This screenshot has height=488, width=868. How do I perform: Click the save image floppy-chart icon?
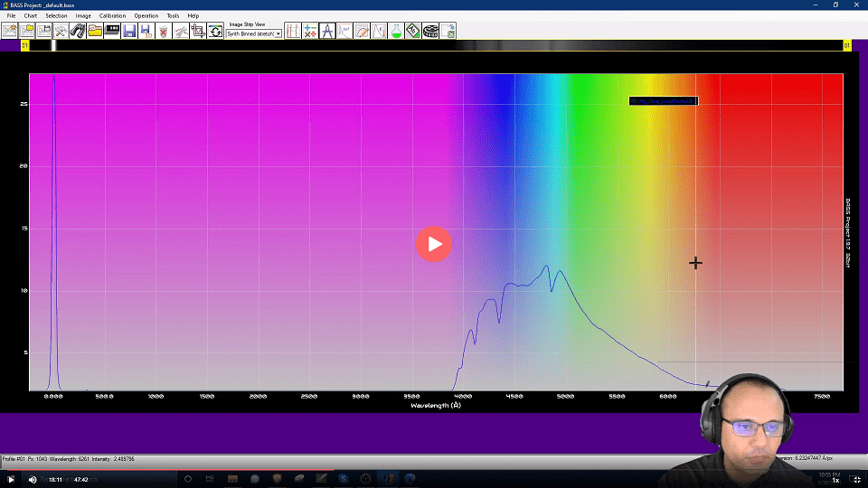click(43, 31)
